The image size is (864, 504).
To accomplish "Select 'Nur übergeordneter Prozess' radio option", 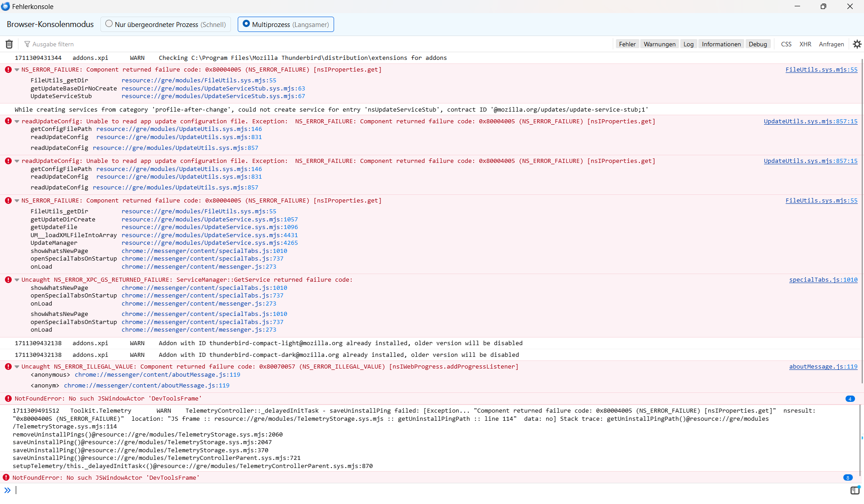I will pos(109,24).
